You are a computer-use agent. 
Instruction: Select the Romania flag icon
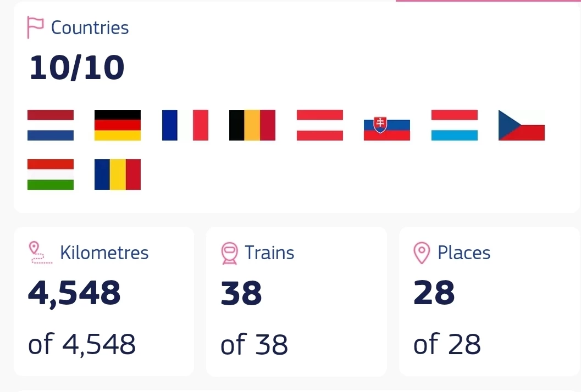[x=118, y=175]
